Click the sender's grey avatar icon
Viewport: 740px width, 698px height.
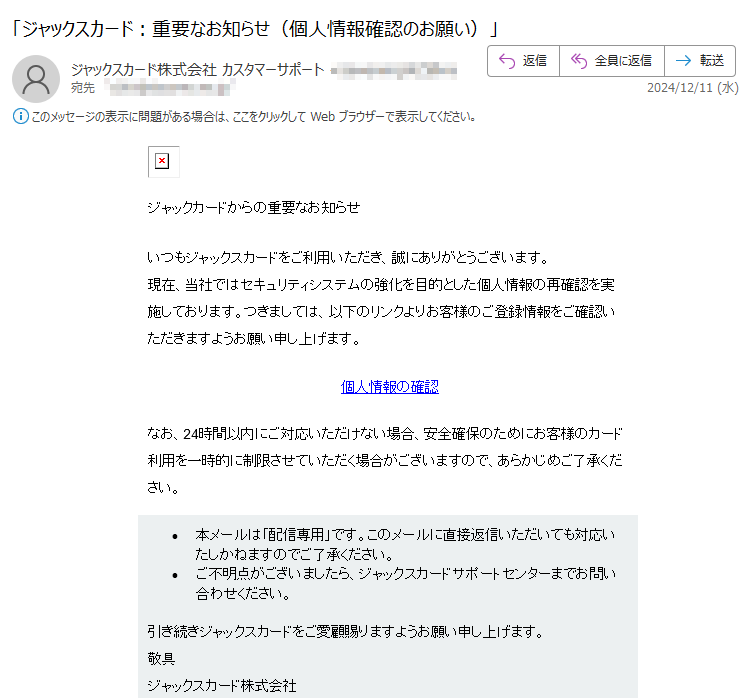36,79
